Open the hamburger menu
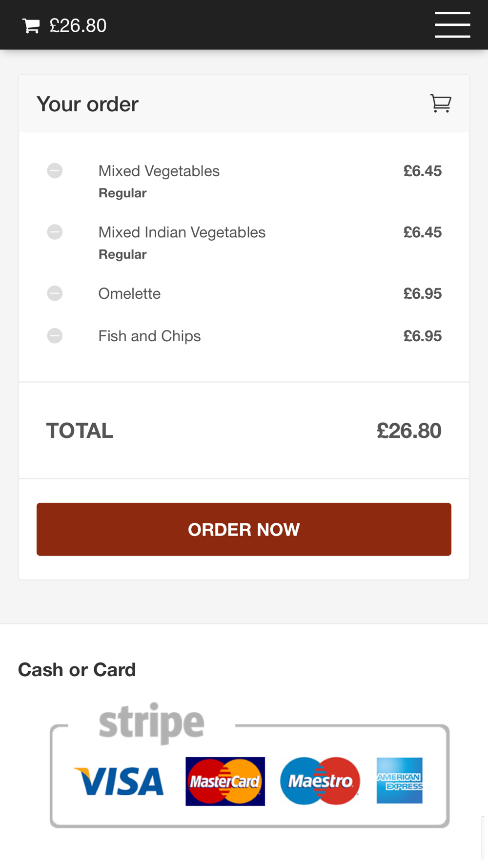 pos(452,25)
